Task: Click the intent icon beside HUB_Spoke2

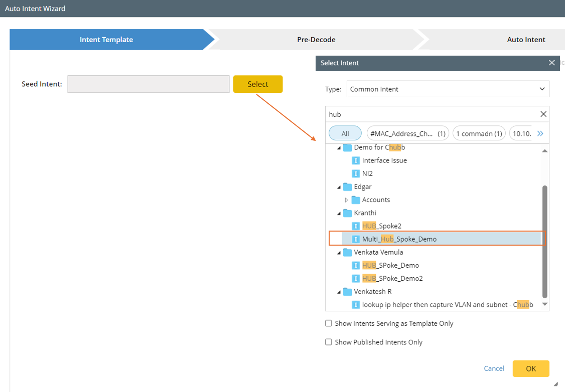Action: click(356, 226)
